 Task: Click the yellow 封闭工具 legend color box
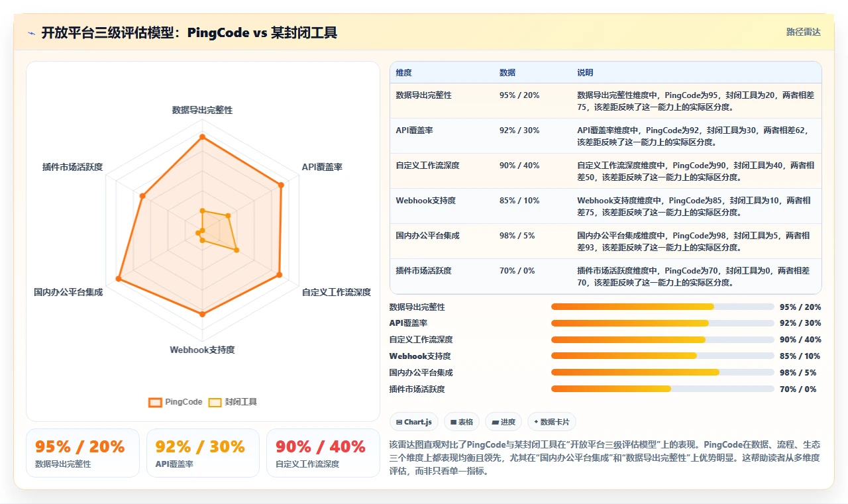click(215, 402)
